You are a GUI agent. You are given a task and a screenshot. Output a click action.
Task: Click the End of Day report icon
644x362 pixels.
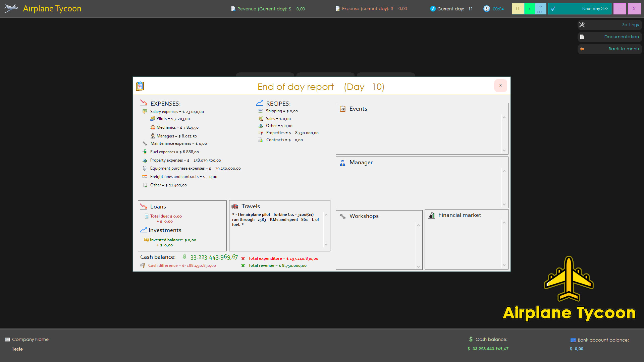[141, 86]
